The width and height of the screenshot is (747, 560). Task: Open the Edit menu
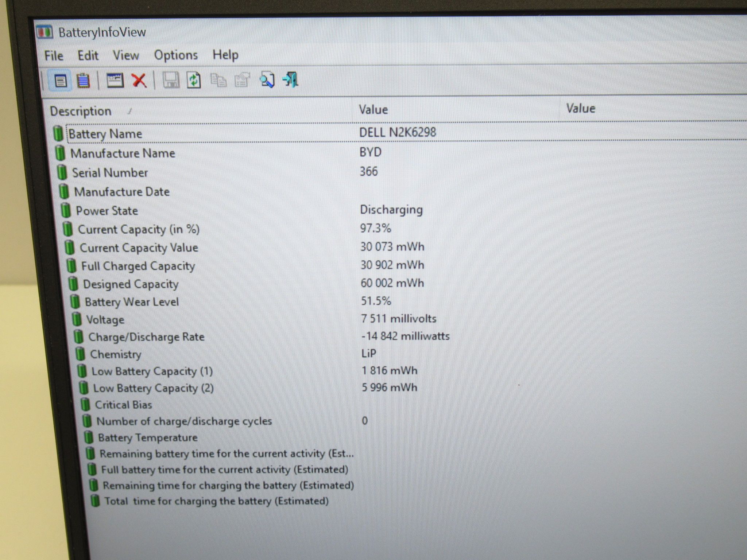tap(88, 55)
